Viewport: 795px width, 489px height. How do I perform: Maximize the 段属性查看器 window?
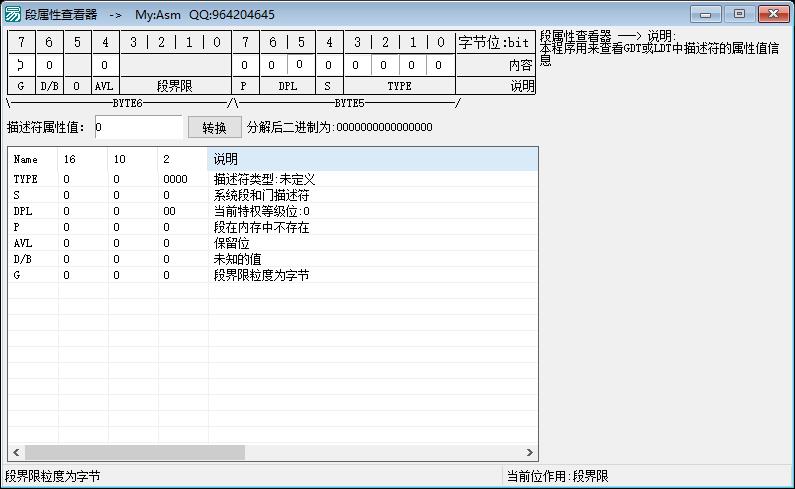(x=739, y=14)
